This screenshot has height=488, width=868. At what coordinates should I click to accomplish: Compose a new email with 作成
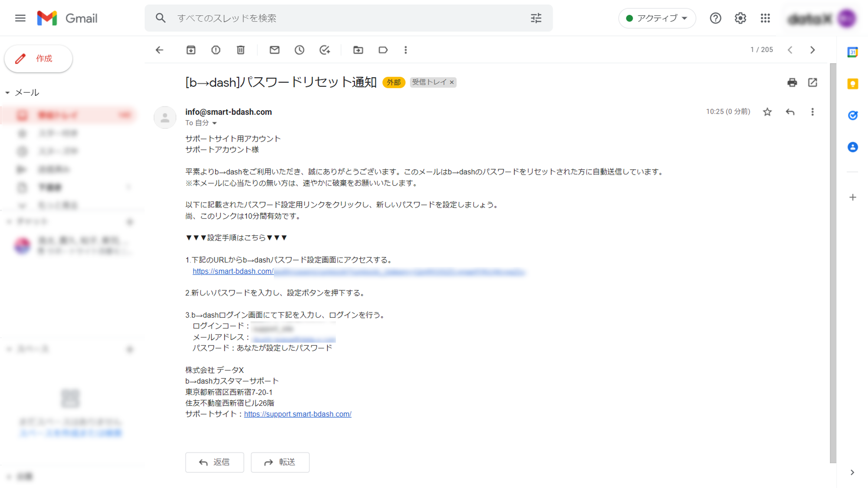(x=38, y=59)
